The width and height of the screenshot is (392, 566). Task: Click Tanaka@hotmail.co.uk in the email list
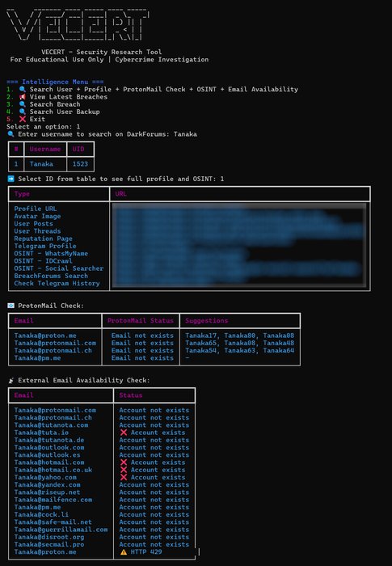coord(53,470)
